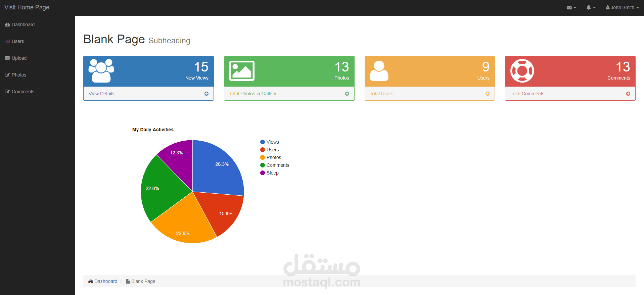Image resolution: width=644 pixels, height=295 pixels.
Task: Click the Views legend label
Action: click(x=273, y=142)
